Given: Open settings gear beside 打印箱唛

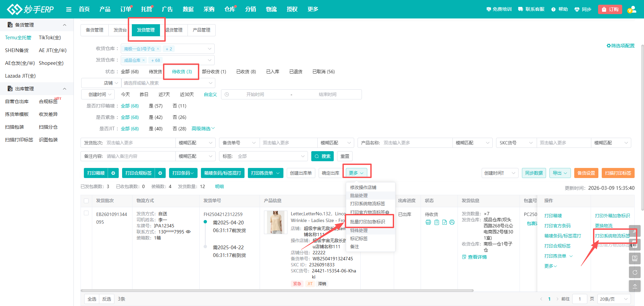Looking at the screenshot, I should pyautogui.click(x=113, y=173).
